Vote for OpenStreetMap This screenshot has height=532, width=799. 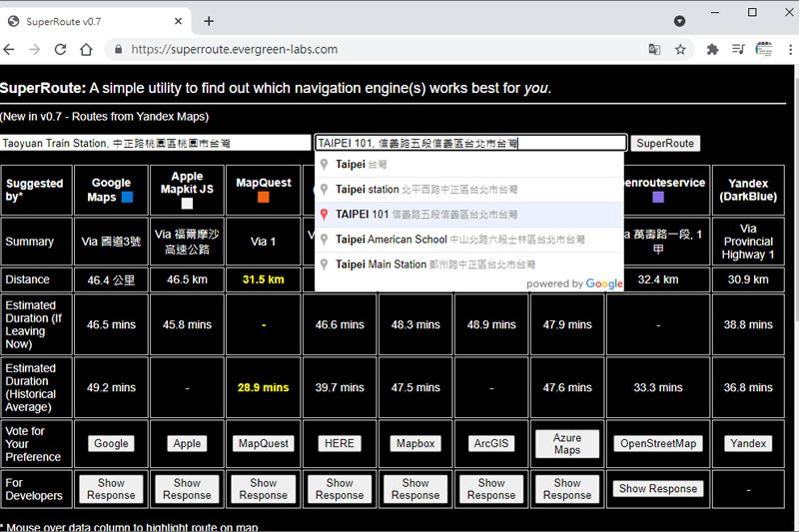[x=658, y=443]
